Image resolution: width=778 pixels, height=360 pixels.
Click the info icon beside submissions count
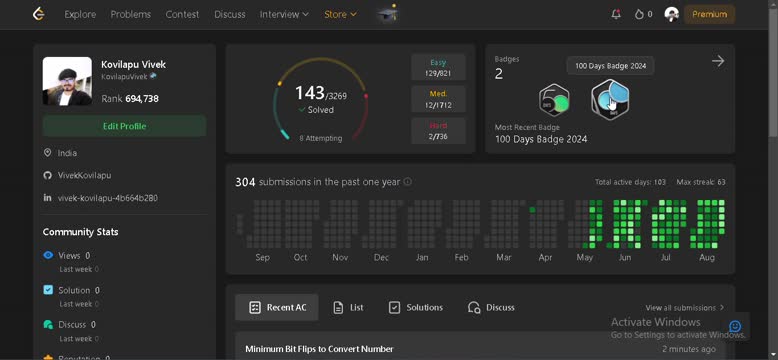(407, 182)
